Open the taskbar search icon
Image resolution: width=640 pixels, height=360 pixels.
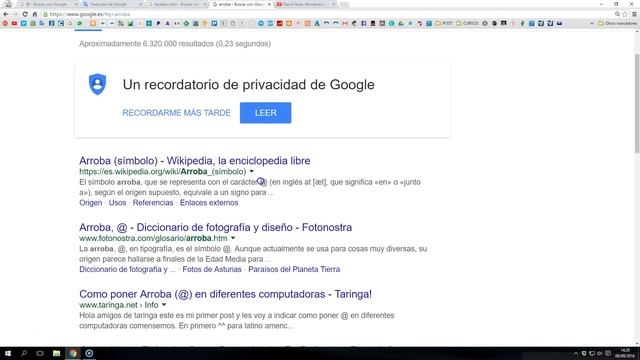pos(24,353)
